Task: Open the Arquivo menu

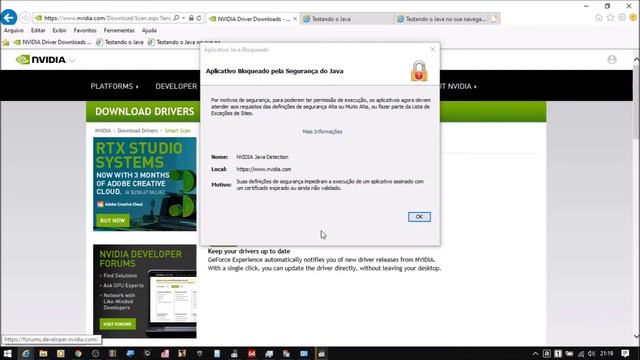Action: pyautogui.click(x=13, y=30)
